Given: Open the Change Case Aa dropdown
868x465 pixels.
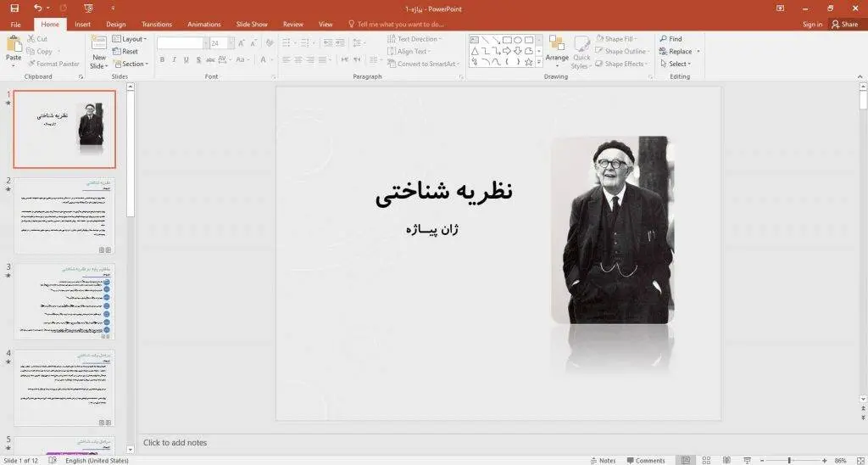Looking at the screenshot, I should point(242,60).
